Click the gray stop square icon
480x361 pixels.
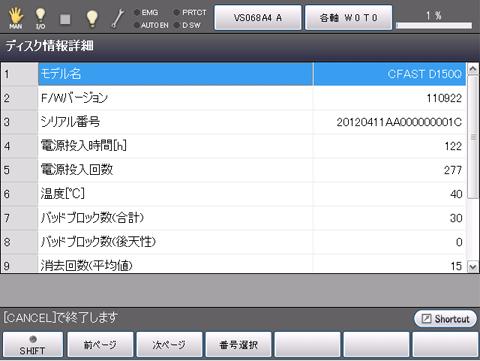click(65, 19)
